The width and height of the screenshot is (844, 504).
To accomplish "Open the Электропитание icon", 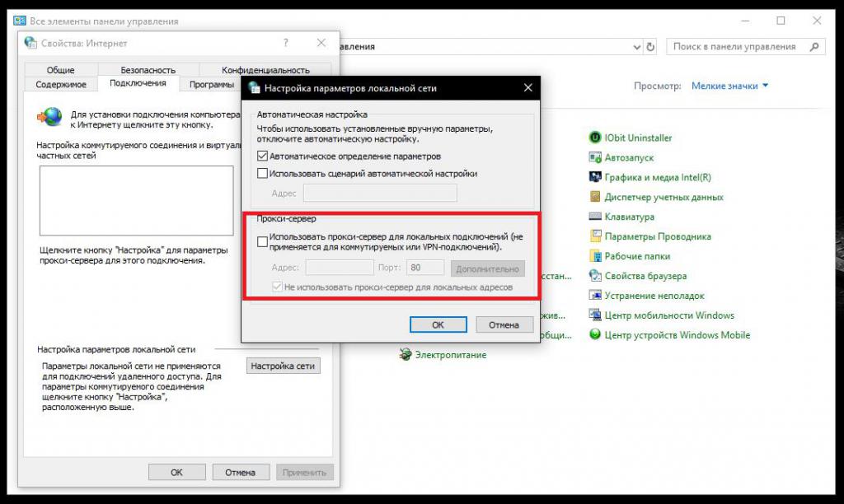I will coord(406,354).
